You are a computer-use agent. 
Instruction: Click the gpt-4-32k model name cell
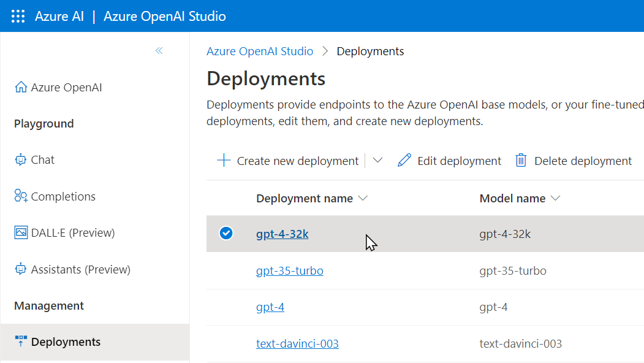[x=505, y=234]
